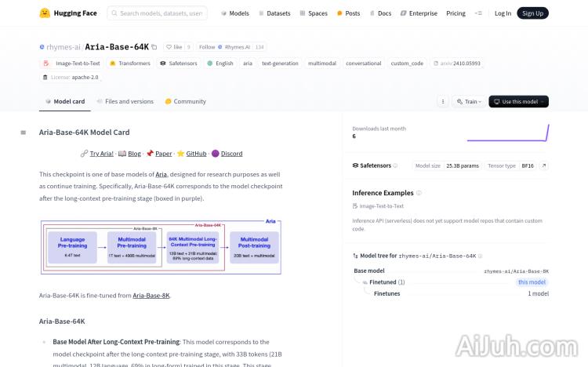Screen dimensions: 588x367
Task: Switch to the Files and versions tab
Action: tap(125, 101)
